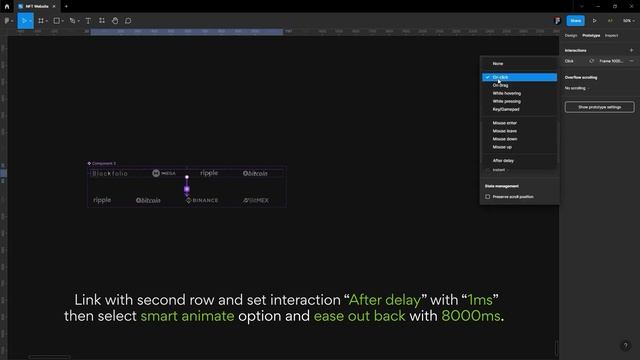Go to the Figma home screen

pyautogui.click(x=7, y=7)
